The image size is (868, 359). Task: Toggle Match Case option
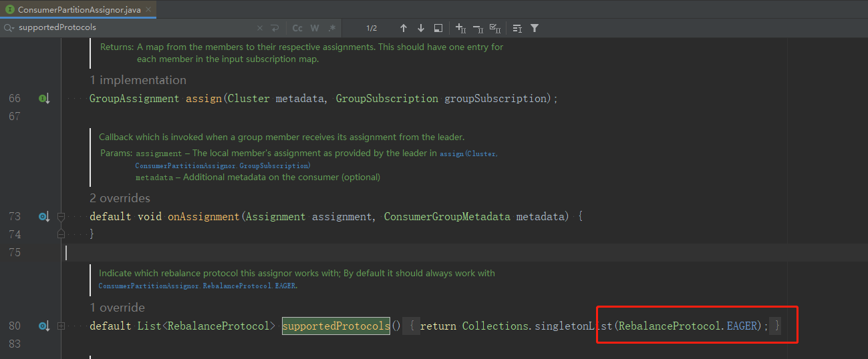coord(297,28)
